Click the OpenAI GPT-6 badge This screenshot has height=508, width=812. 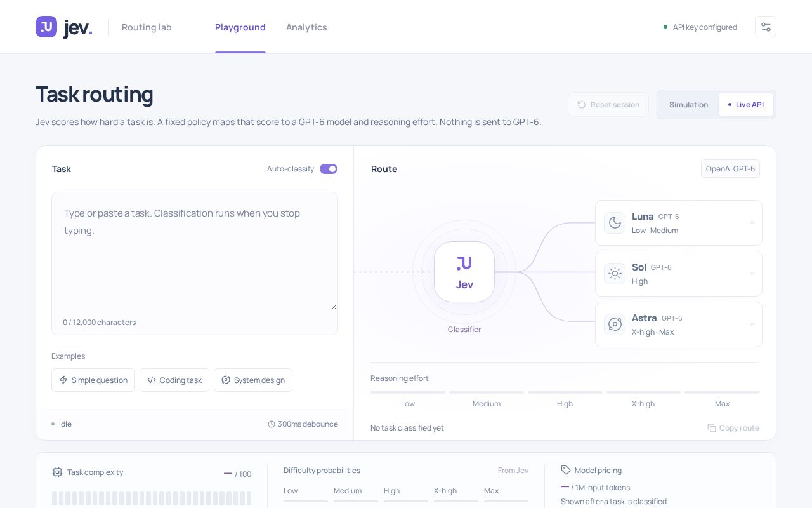(x=730, y=169)
